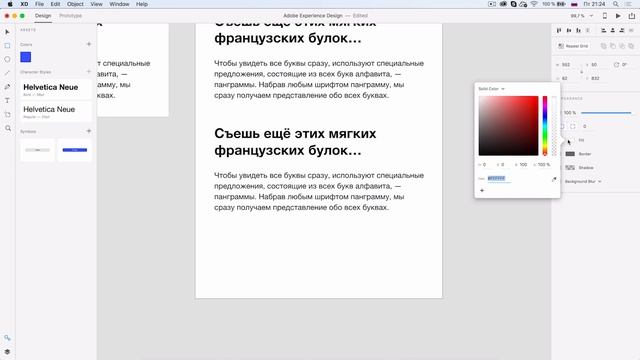Click the opacity slider in Appearance
This screenshot has height=360, width=640.
pyautogui.click(x=606, y=113)
